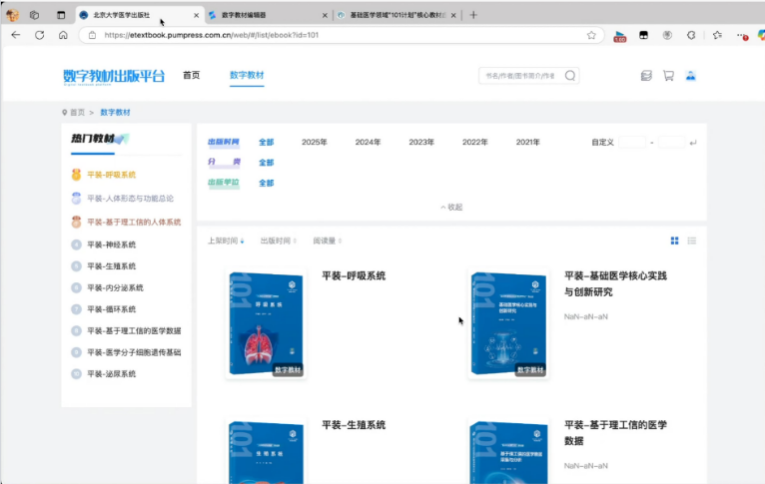This screenshot has height=484, width=765.
Task: Open 平装-生殖系统 in hot list
Action: [111, 266]
